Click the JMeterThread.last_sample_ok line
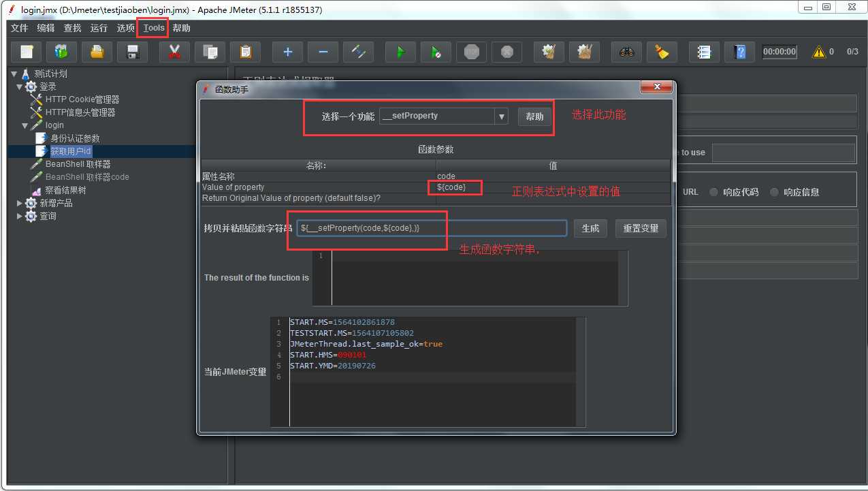 [x=366, y=344]
